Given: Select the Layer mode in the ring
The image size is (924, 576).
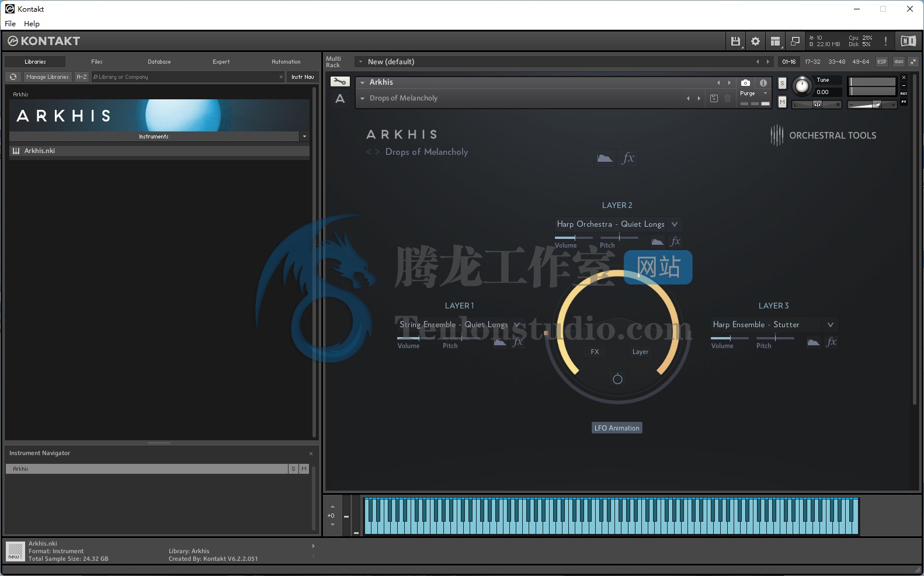Looking at the screenshot, I should click(640, 352).
